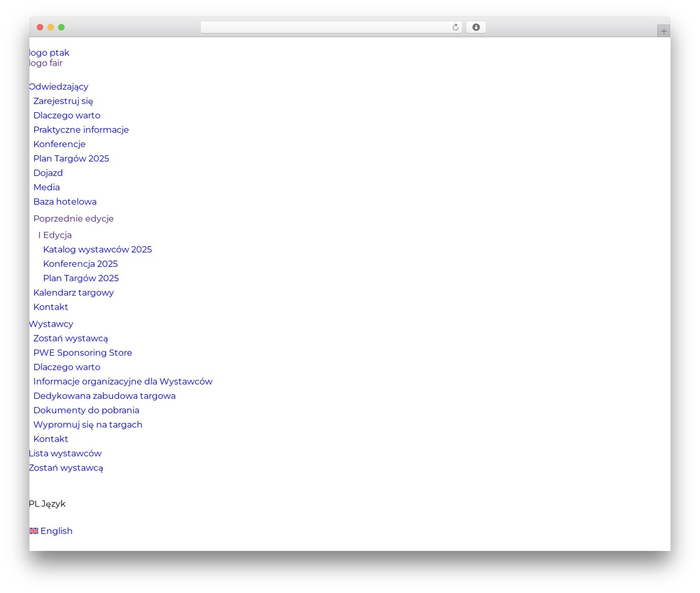The width and height of the screenshot is (700, 593).
Task: Open Dokumenty do pobrania
Action: pos(86,410)
